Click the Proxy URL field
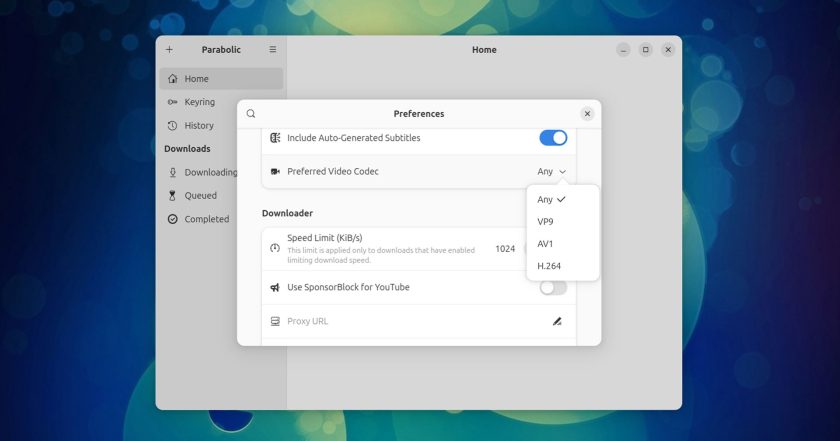 click(418, 322)
